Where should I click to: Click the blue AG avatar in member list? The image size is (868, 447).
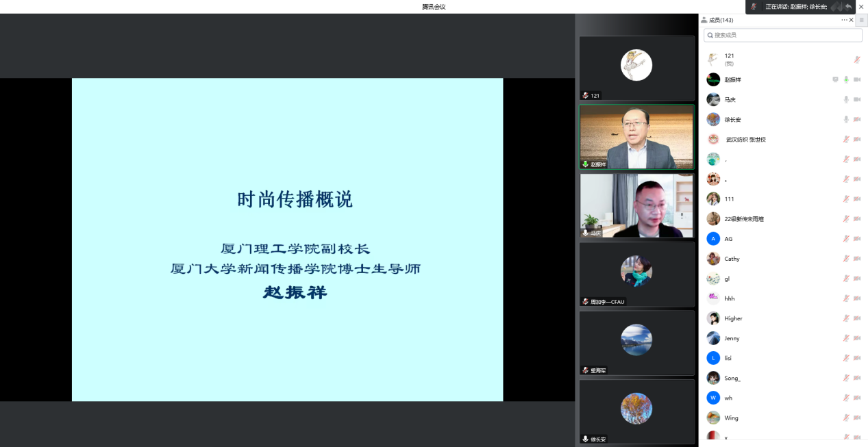coord(713,239)
